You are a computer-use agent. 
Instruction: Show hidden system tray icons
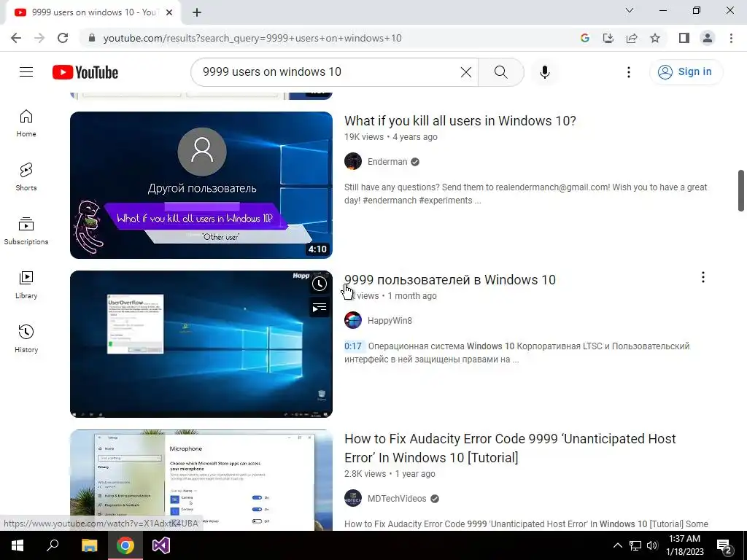(617, 545)
